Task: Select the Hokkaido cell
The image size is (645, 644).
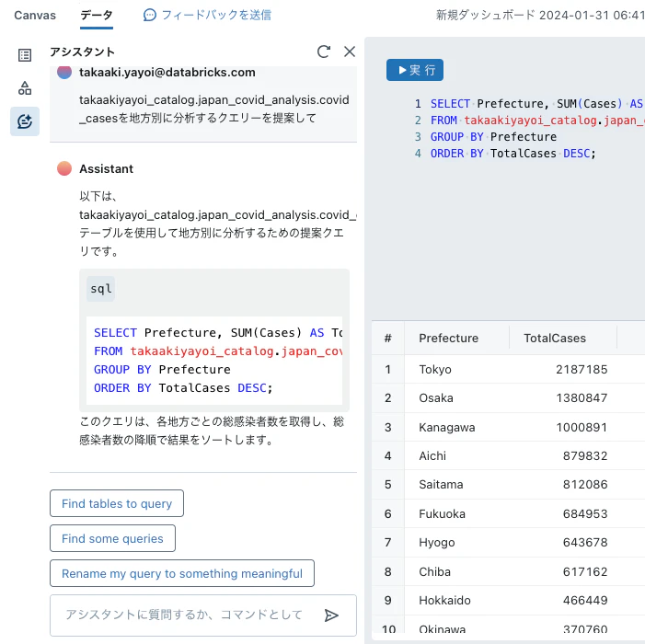Action: 444,601
